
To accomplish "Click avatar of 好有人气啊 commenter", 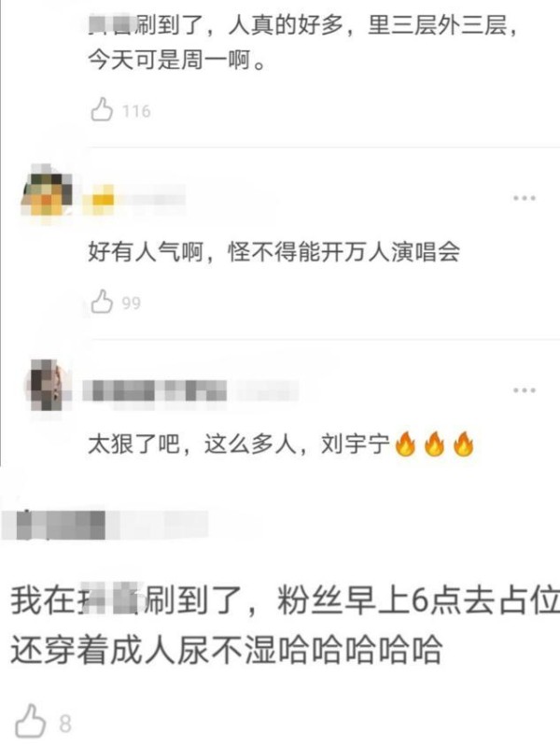I will [46, 194].
